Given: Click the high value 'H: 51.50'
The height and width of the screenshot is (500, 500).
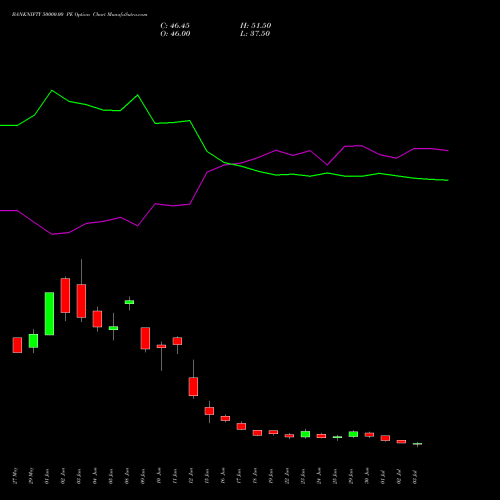Looking at the screenshot, I should click(256, 26).
